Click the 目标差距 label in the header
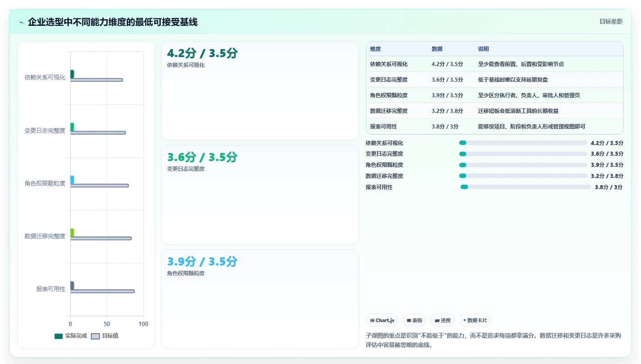 [x=611, y=21]
